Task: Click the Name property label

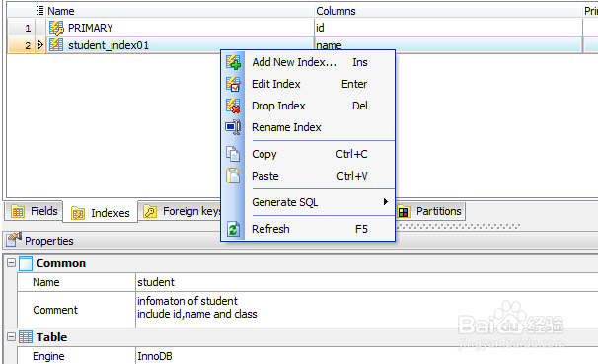Action: tap(46, 282)
